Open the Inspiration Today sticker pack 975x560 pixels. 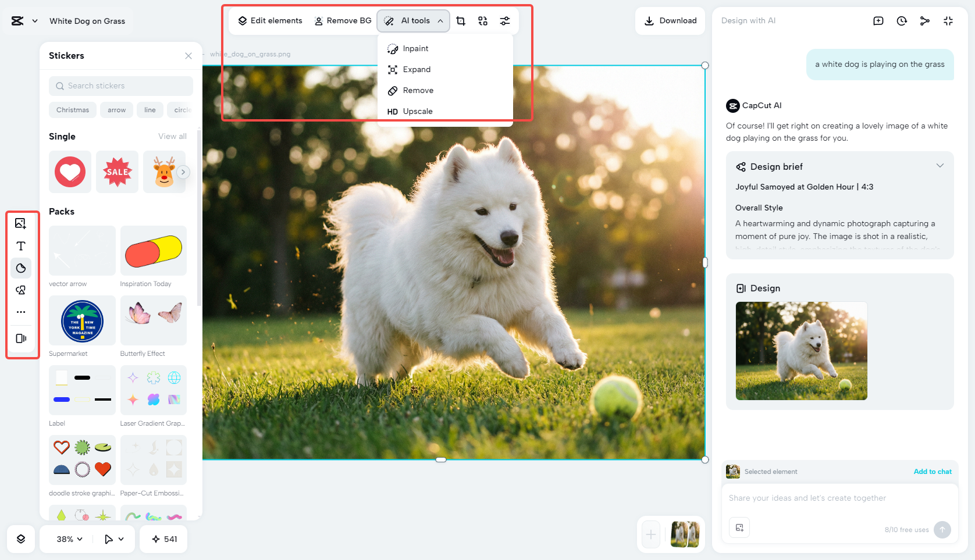pyautogui.click(x=154, y=251)
